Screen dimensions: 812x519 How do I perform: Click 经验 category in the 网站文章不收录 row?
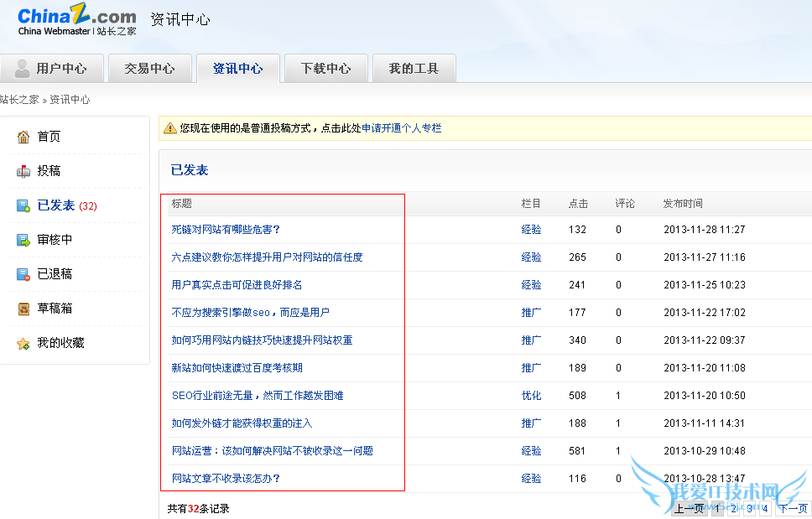click(531, 479)
